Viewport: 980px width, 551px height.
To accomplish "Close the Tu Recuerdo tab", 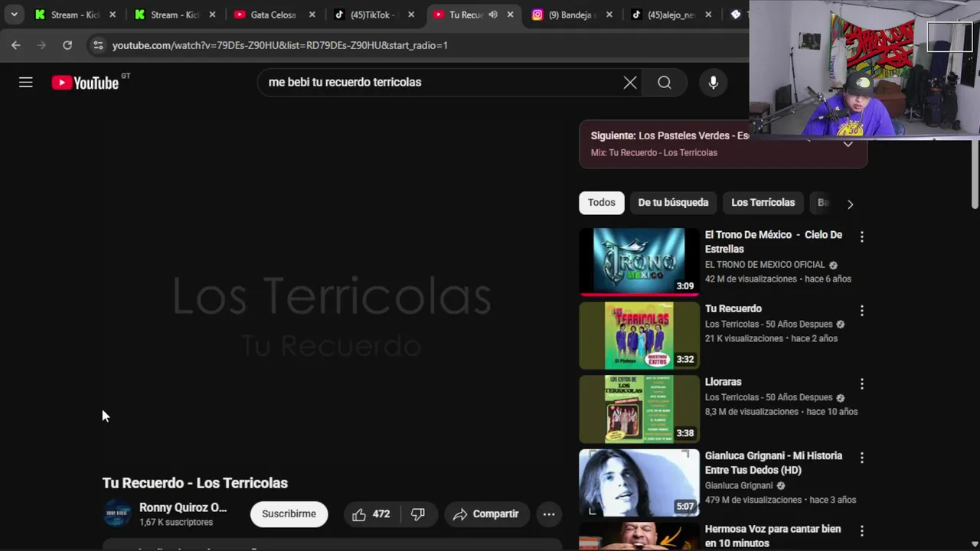I will click(x=510, y=15).
